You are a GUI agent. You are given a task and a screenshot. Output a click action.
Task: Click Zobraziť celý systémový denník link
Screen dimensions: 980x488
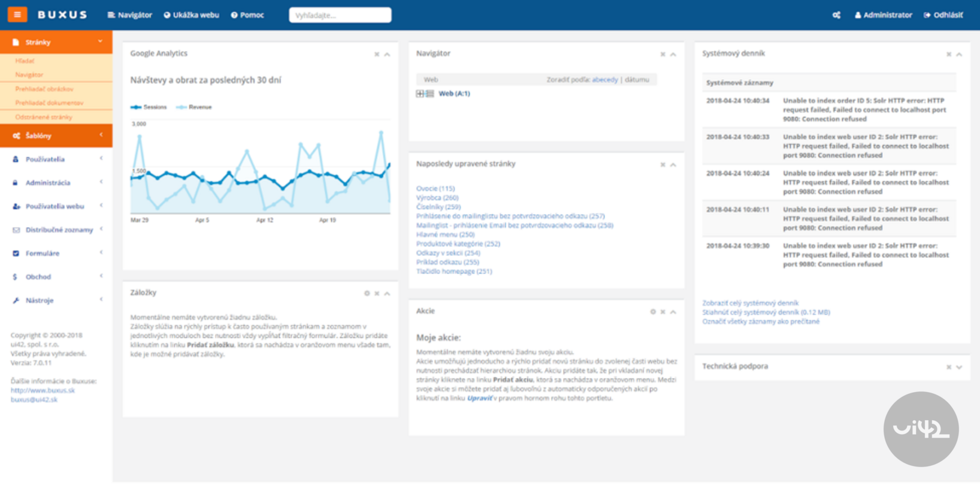750,303
